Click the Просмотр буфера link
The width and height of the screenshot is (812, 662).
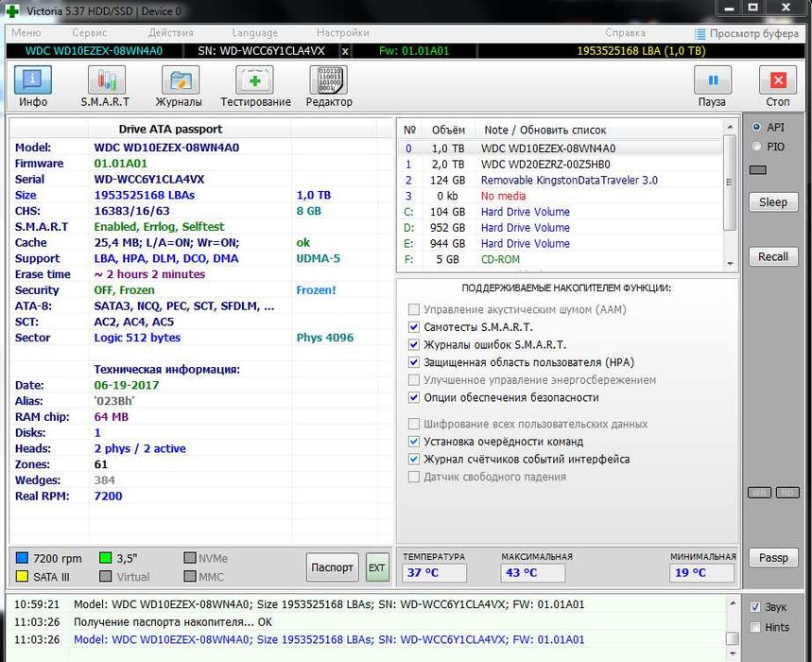753,34
